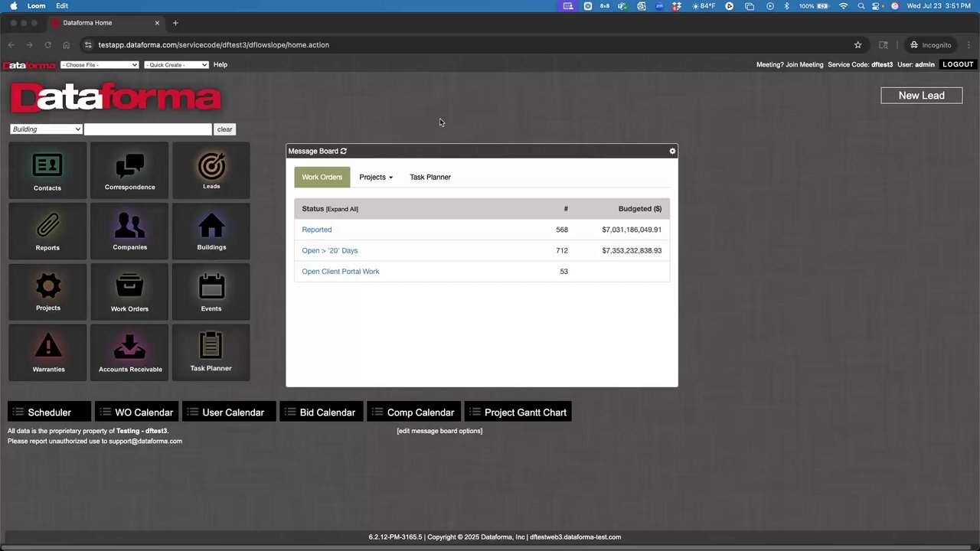Select the Work Orders tab
The height and width of the screenshot is (551, 980).
322,177
